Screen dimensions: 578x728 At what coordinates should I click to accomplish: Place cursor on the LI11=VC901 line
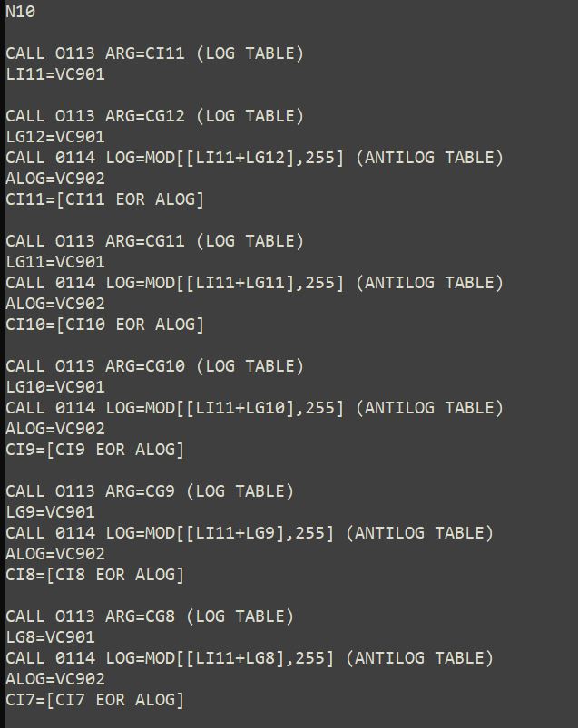coord(55,74)
